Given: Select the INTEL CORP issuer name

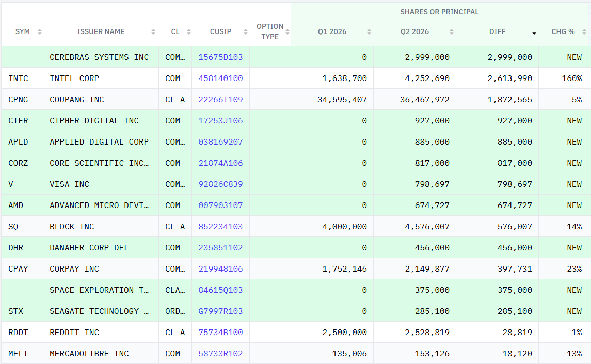Looking at the screenshot, I should pyautogui.click(x=74, y=78).
